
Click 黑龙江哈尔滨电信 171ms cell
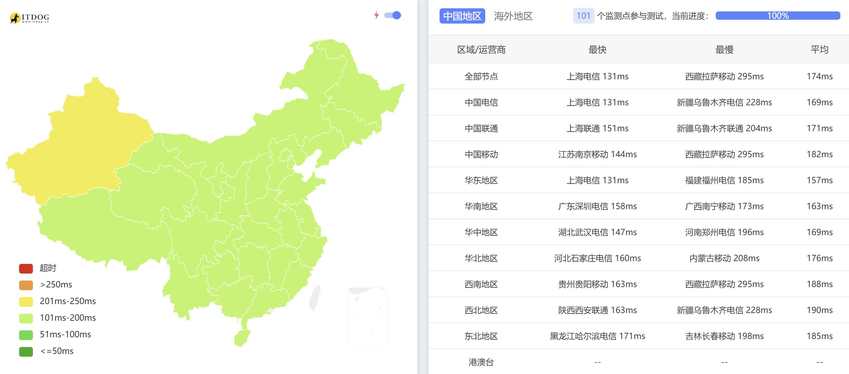(598, 336)
